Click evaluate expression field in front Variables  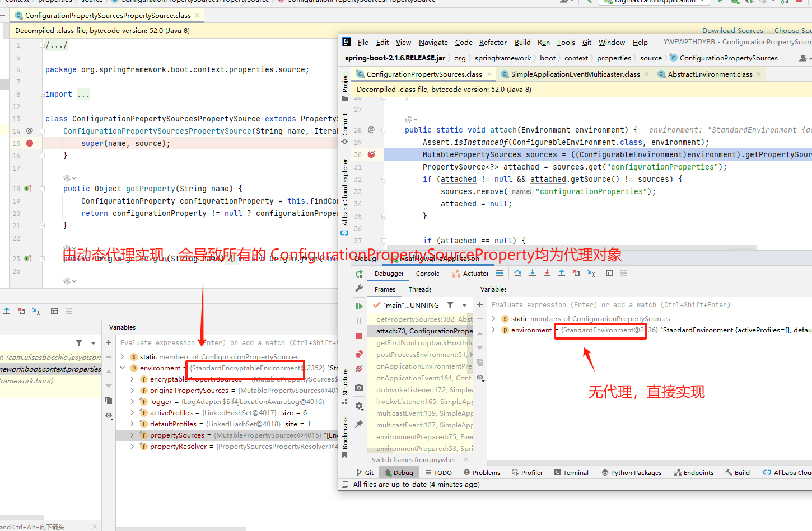(x=650, y=305)
